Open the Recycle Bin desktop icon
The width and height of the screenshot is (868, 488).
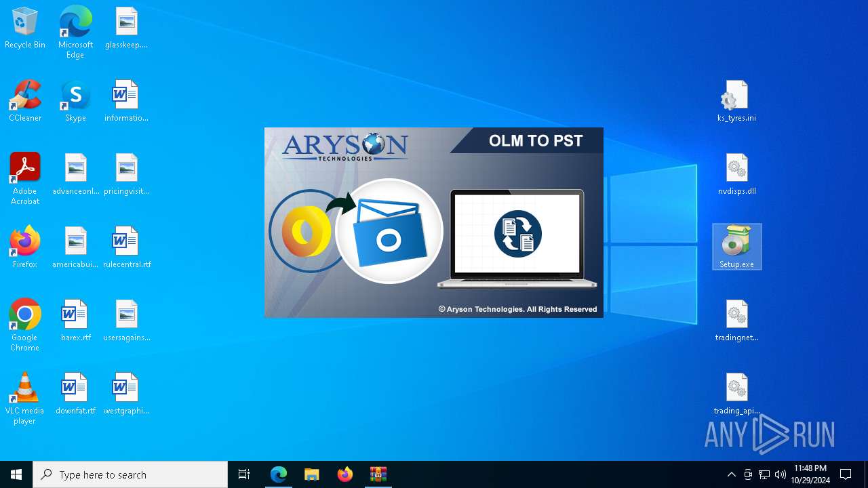tap(25, 28)
